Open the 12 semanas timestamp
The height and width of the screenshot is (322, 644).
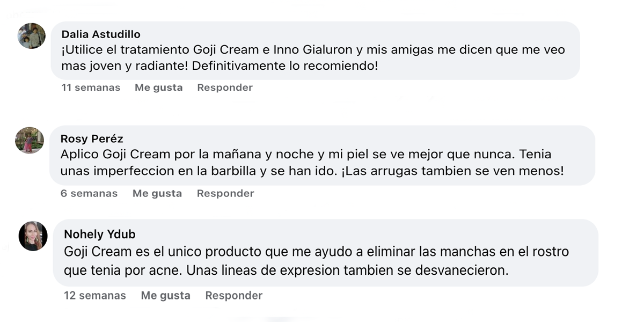coord(95,295)
